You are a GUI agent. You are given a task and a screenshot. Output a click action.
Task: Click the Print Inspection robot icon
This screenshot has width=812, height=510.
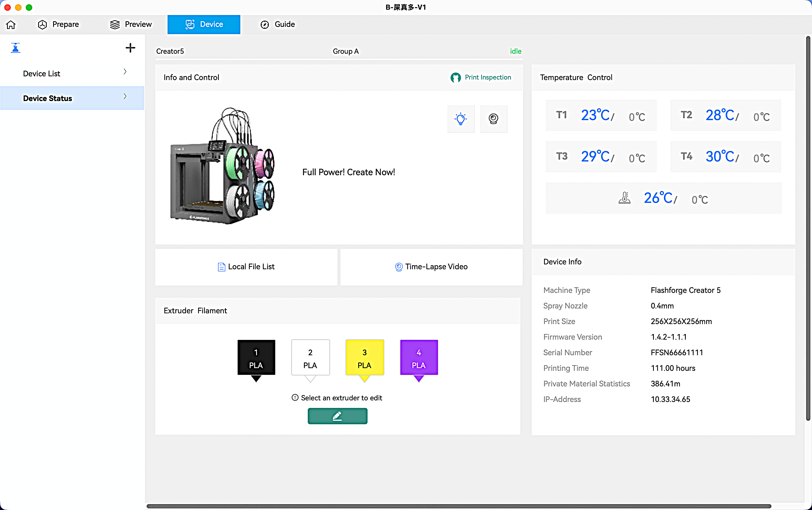click(x=456, y=78)
